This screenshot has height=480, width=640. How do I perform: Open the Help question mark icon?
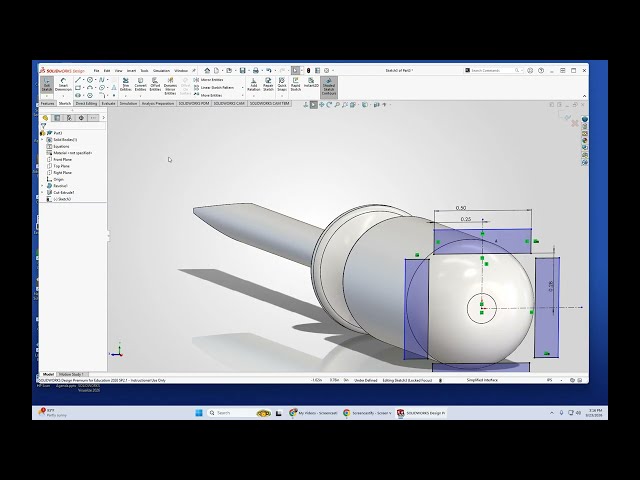point(541,70)
